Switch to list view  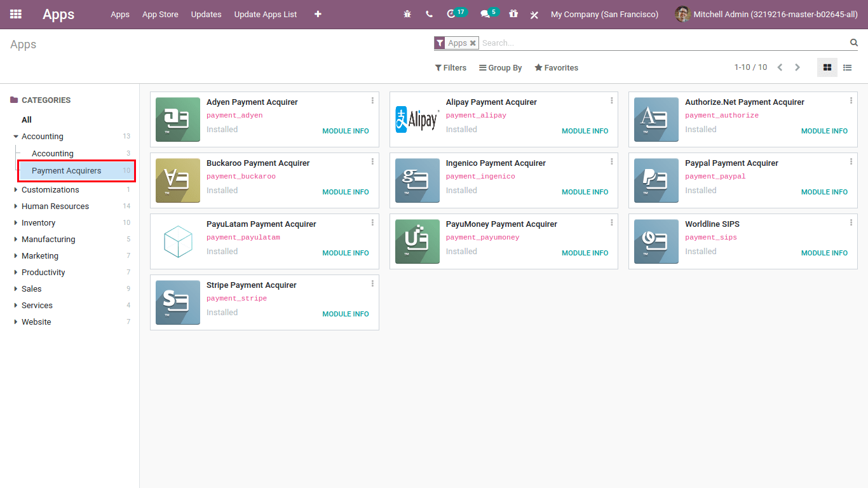click(848, 67)
